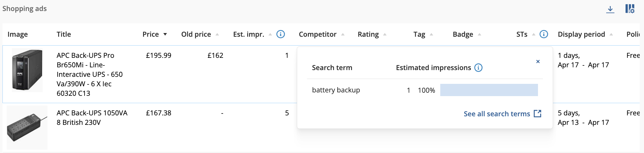The height and width of the screenshot is (153, 644).
Task: Sort by Competitor arrow
Action: point(343,34)
